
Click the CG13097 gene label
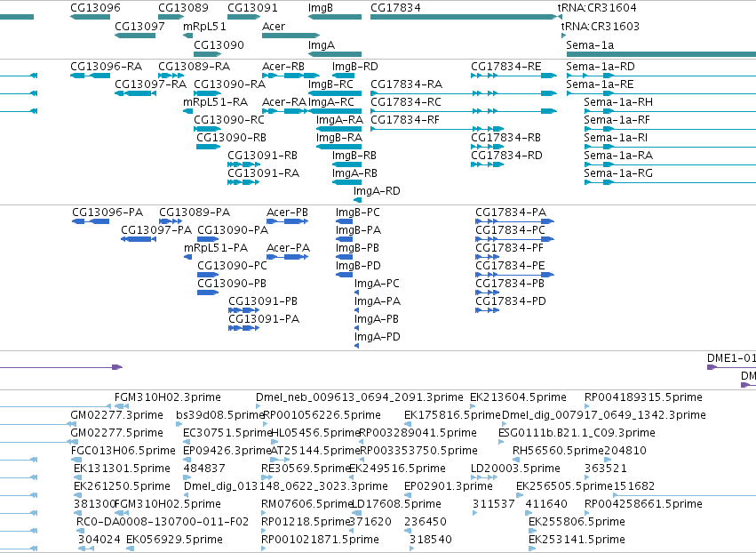pos(139,26)
